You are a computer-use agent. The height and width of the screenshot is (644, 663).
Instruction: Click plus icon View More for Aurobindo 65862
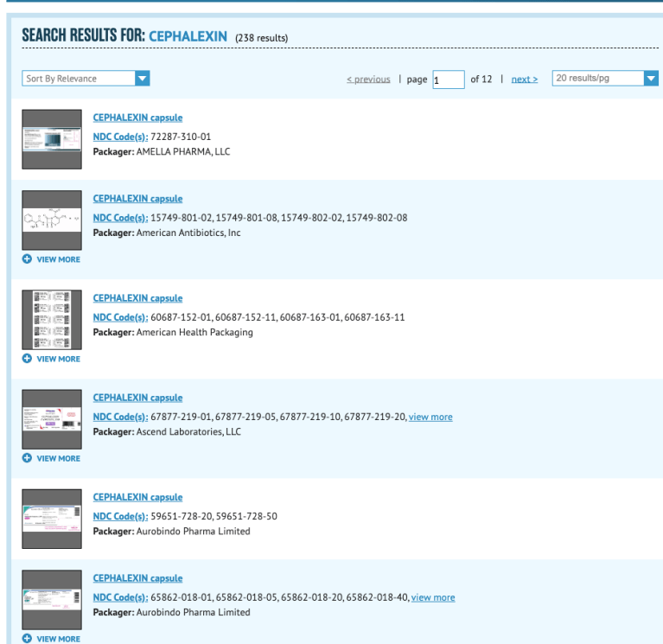(28, 639)
